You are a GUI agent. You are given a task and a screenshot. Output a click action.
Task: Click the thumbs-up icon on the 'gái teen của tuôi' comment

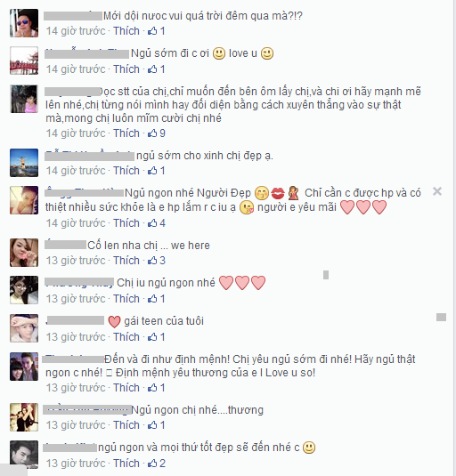(x=152, y=337)
